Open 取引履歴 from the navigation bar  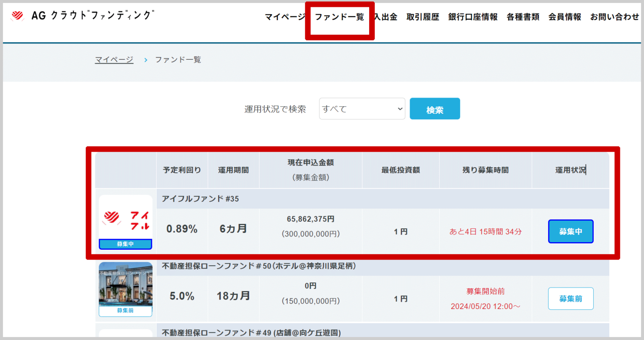point(423,17)
